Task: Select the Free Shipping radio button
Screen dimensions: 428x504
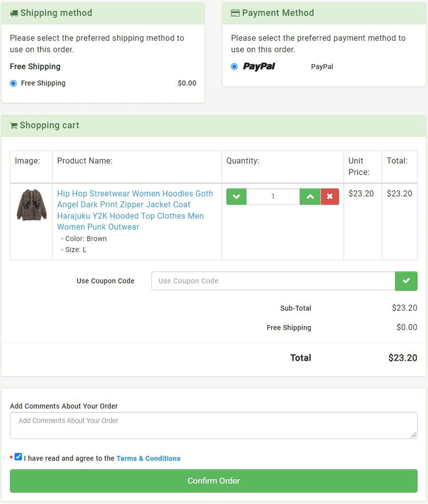Action: point(13,84)
